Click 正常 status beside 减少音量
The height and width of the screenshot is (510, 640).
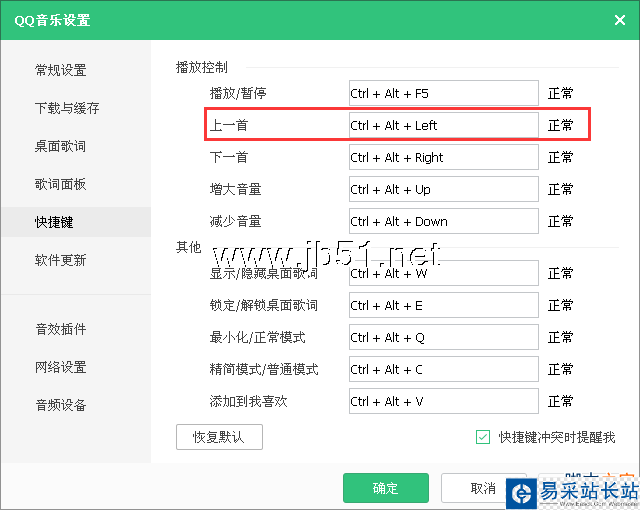(560, 221)
